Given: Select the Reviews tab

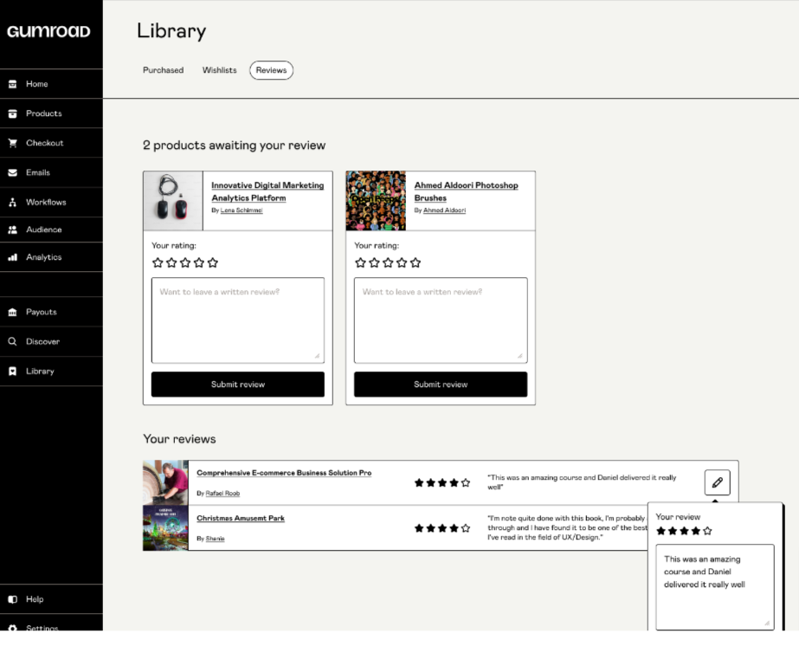Looking at the screenshot, I should pos(271,70).
